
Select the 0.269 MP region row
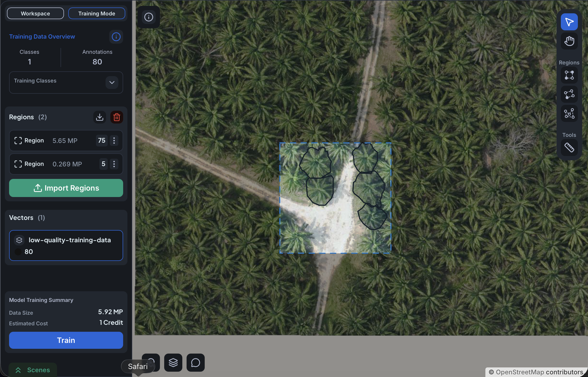[x=66, y=164]
